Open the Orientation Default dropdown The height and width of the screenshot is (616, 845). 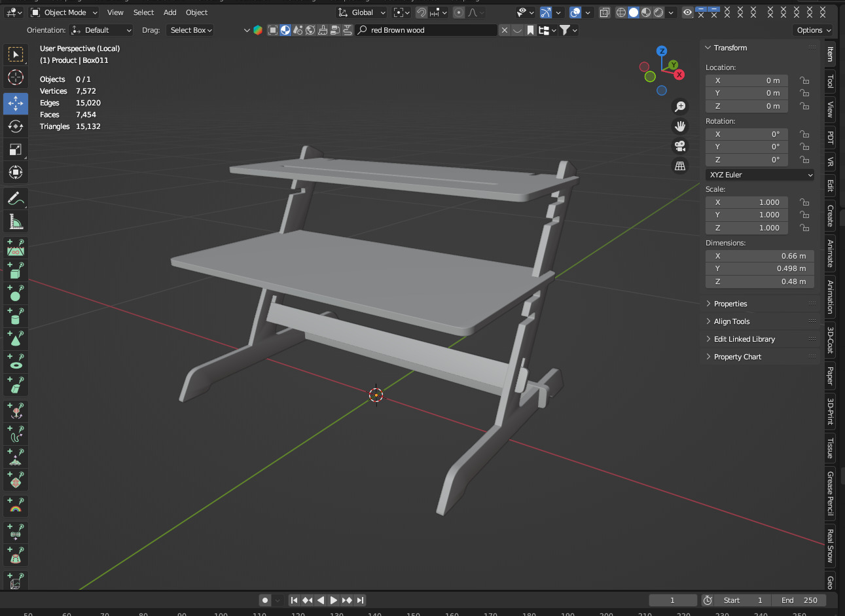tap(101, 30)
